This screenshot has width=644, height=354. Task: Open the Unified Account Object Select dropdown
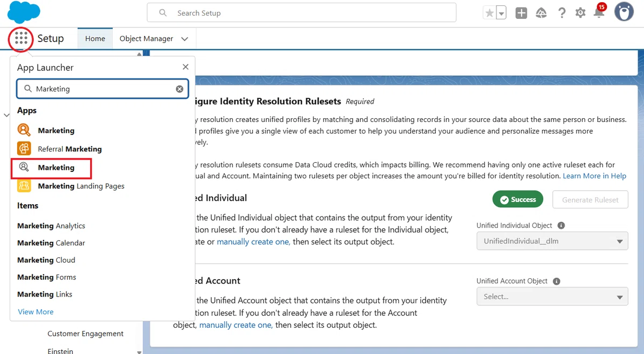[552, 297]
